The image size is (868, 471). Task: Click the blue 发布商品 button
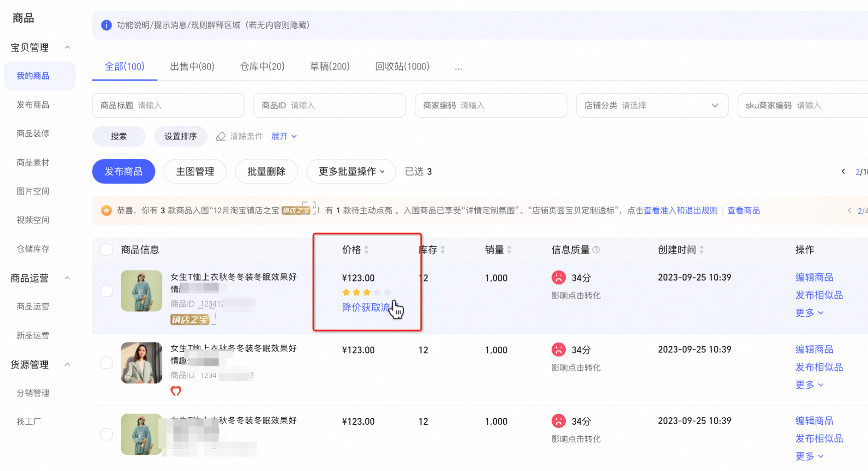124,171
